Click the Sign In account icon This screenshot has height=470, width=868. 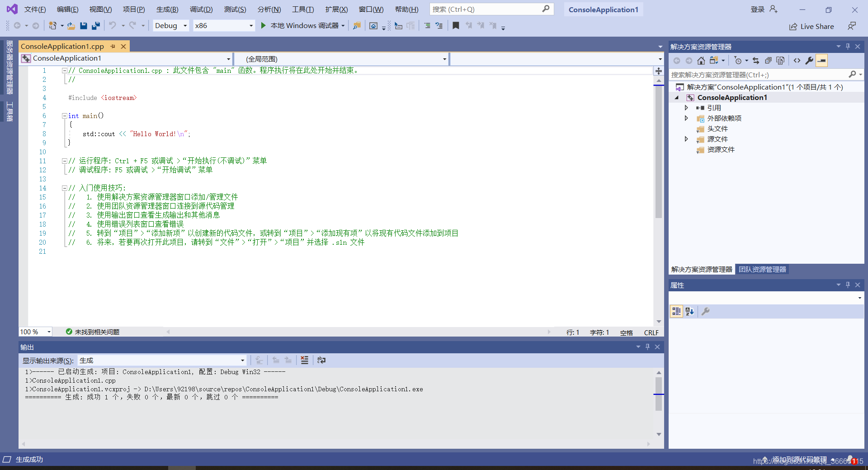pyautogui.click(x=774, y=9)
